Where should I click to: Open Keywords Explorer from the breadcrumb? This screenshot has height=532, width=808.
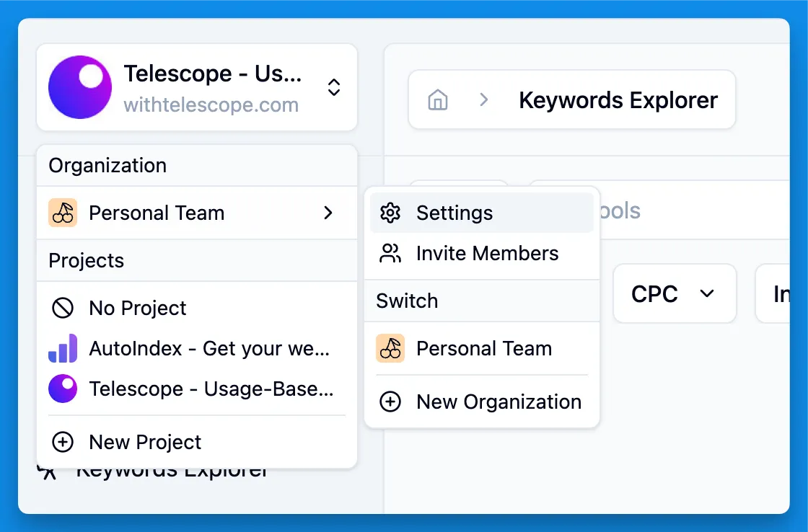tap(619, 100)
